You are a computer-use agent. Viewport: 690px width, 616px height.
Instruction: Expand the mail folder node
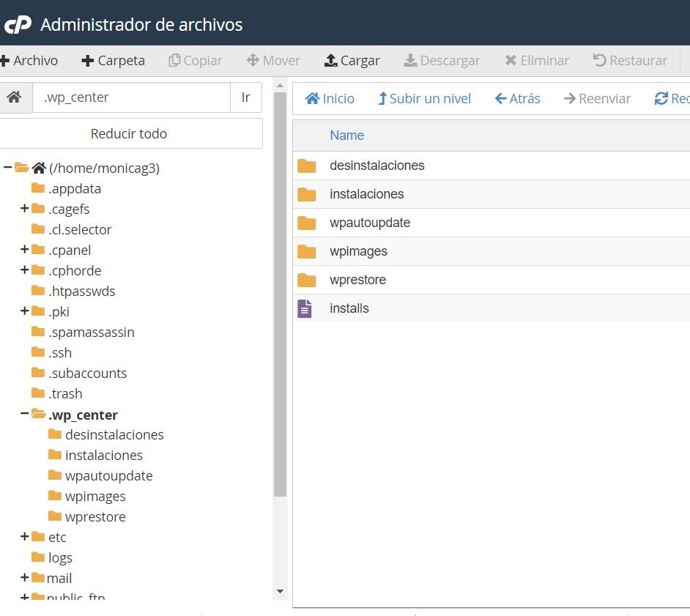point(25,577)
